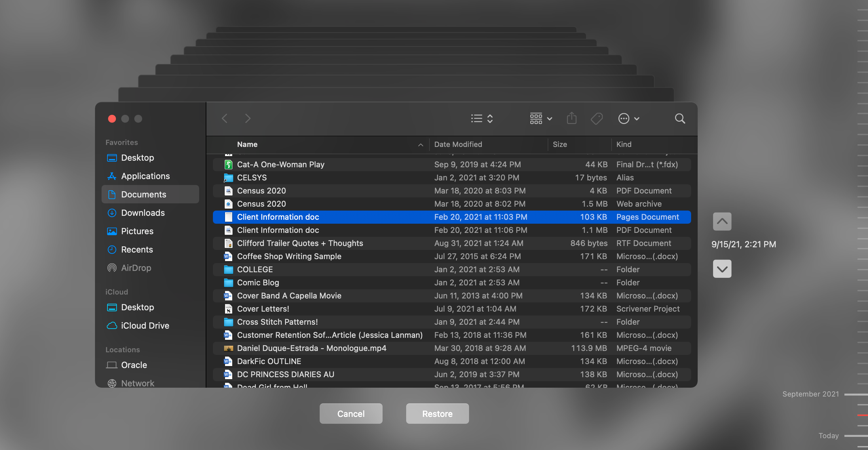Click the up arrow to browse older backups
The height and width of the screenshot is (450, 868).
click(x=722, y=221)
